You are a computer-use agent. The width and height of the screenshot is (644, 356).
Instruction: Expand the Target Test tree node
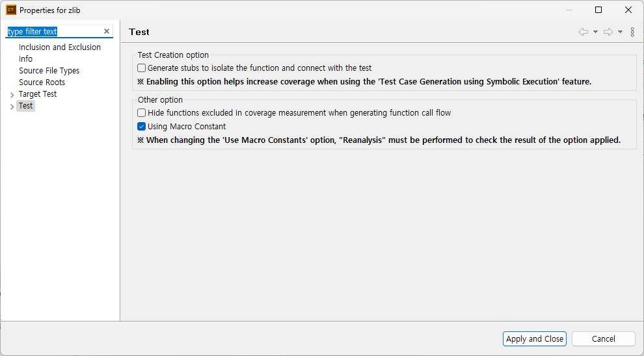pos(12,95)
